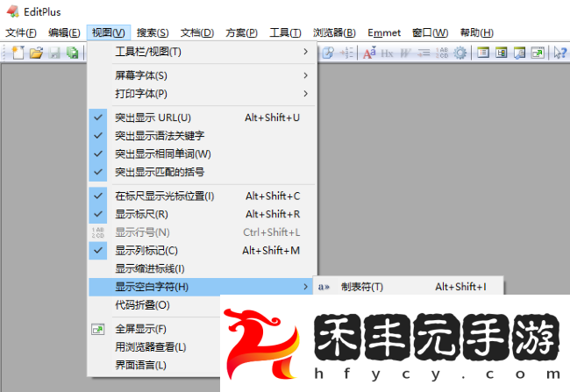570x392 pixels.
Task: Toggle 突出显示相同单词(W) option
Action: tap(202, 153)
